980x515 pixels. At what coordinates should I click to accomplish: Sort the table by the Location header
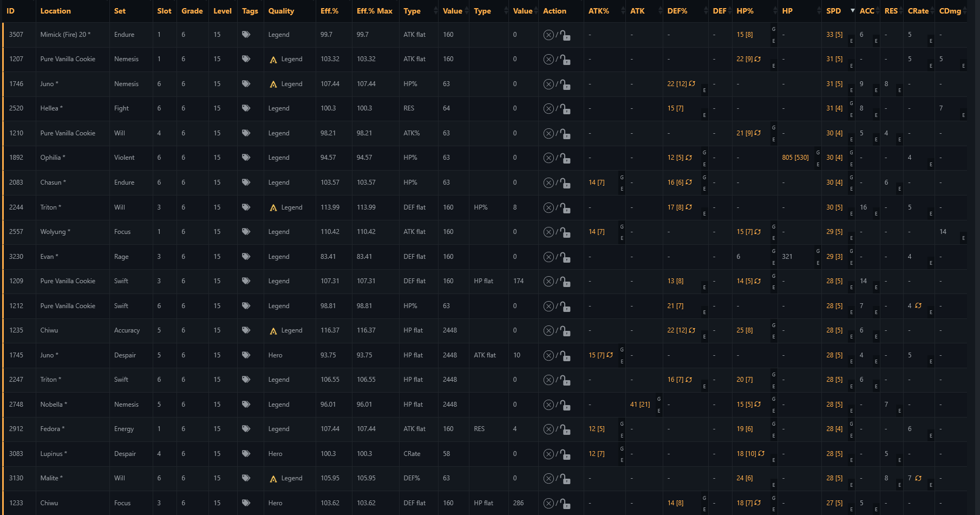55,11
